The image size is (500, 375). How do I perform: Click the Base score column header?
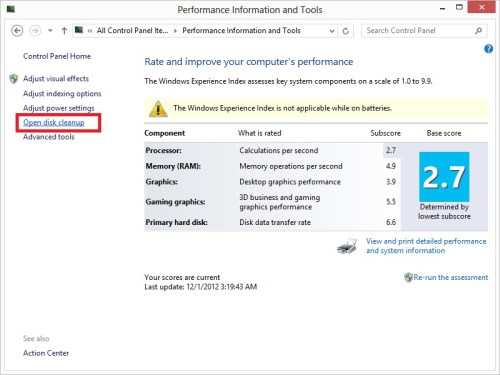coord(444,133)
